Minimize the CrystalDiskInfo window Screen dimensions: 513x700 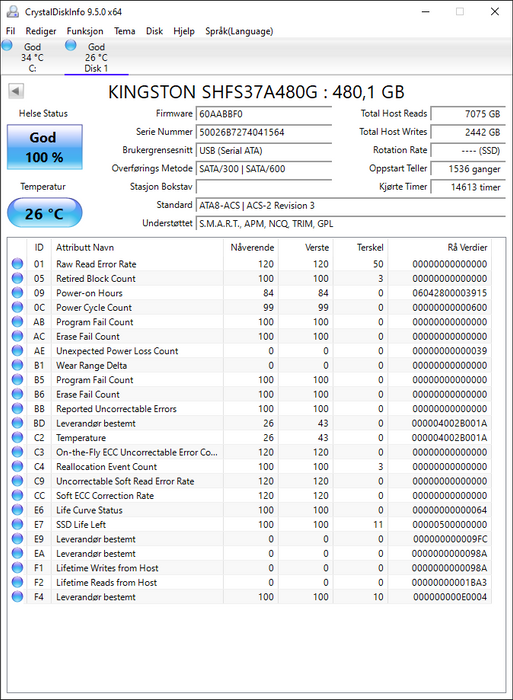425,12
